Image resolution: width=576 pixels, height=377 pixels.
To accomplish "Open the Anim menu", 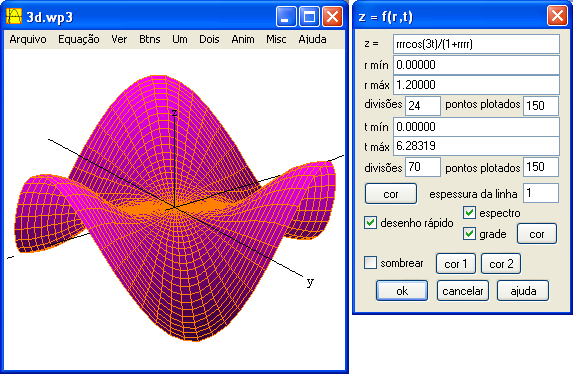I will point(242,39).
